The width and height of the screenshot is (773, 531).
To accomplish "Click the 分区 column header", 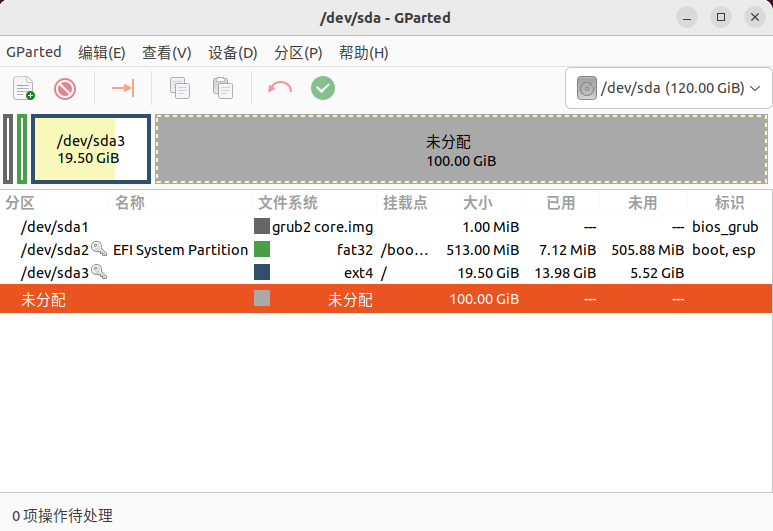I will coord(20,203).
